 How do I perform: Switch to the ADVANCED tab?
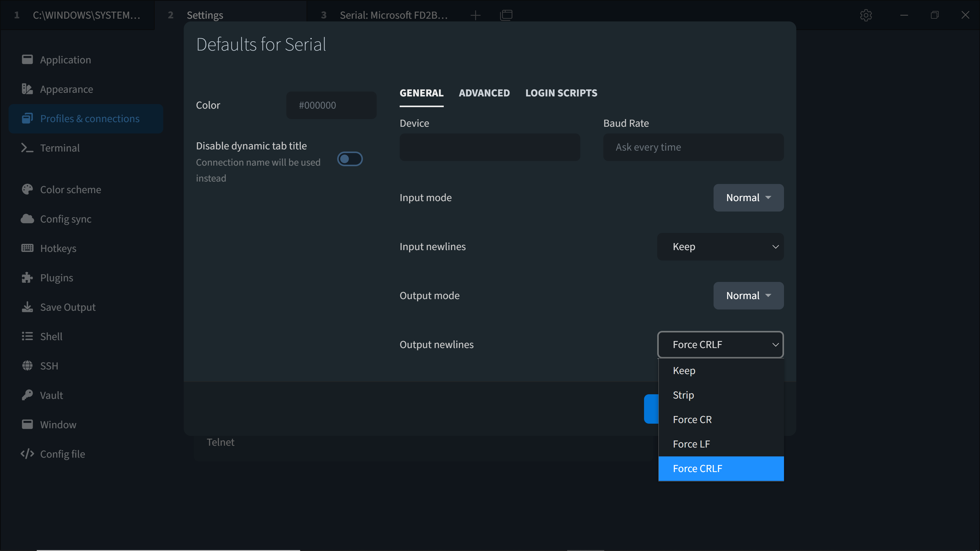[x=484, y=93]
